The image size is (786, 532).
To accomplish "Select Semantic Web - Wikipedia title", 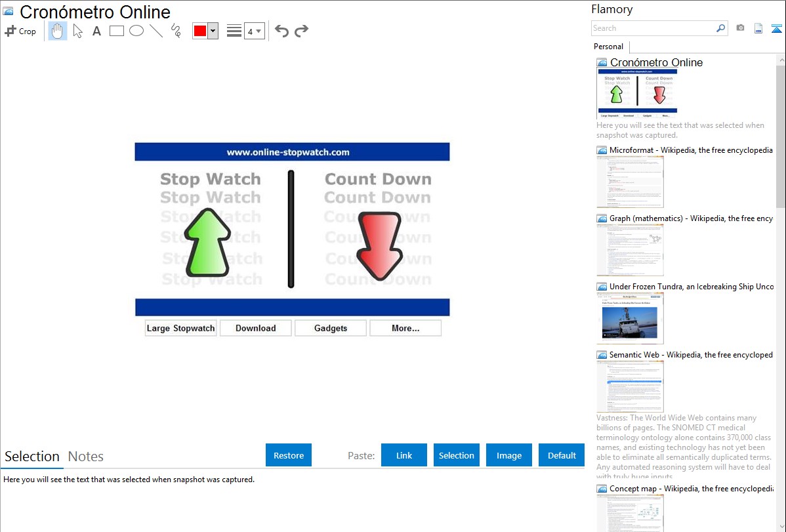I will coord(691,354).
